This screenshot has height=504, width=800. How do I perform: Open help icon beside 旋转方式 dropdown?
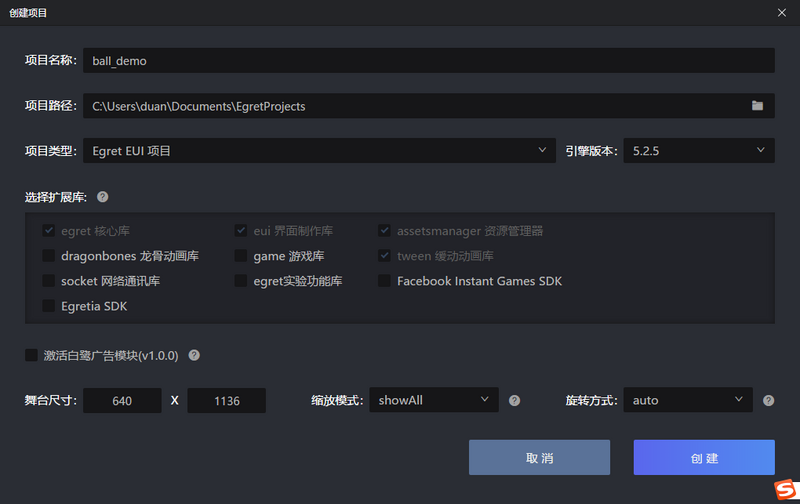(x=768, y=400)
